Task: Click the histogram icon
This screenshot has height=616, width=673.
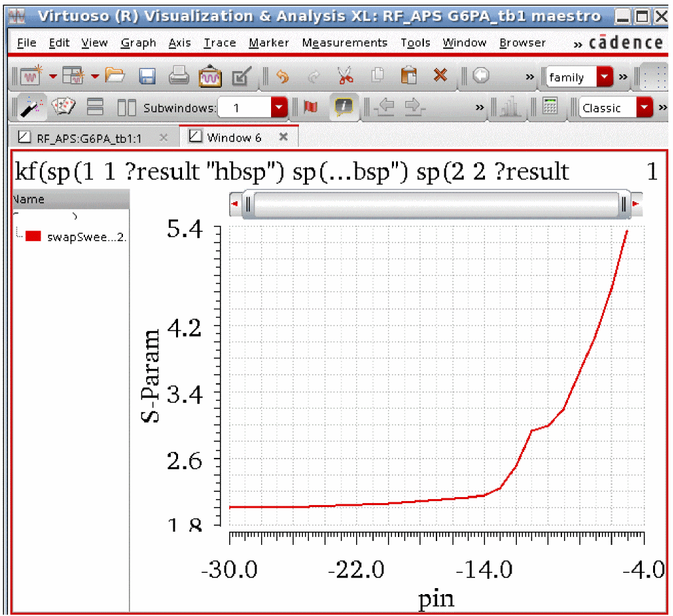Action: (510, 107)
